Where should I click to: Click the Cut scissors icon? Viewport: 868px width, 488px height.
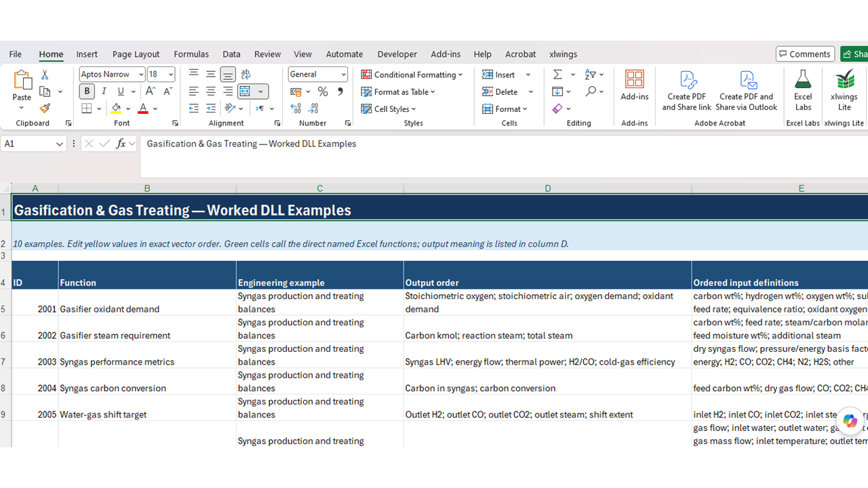[45, 75]
